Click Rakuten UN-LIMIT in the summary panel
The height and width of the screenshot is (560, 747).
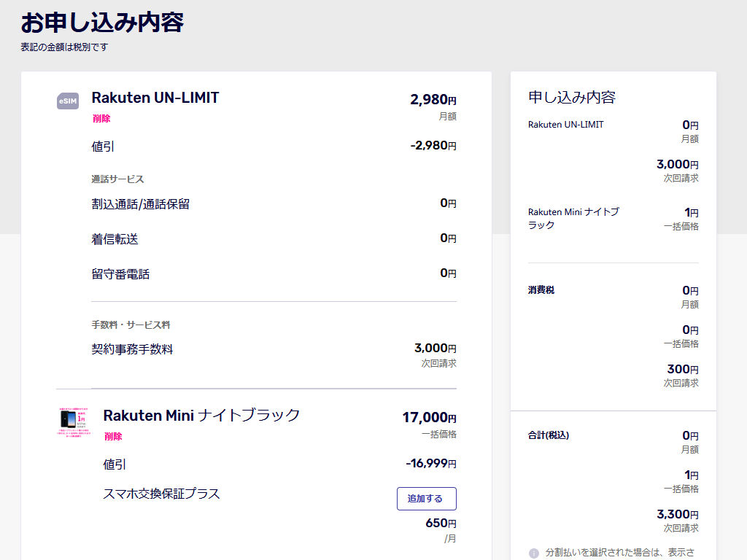(x=565, y=124)
